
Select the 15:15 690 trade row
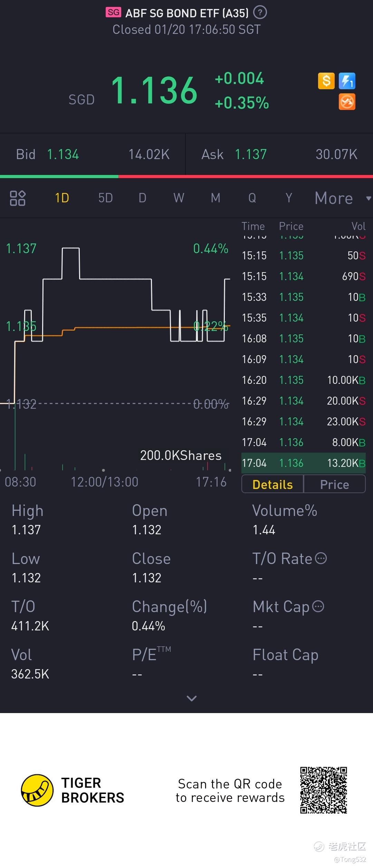click(304, 276)
